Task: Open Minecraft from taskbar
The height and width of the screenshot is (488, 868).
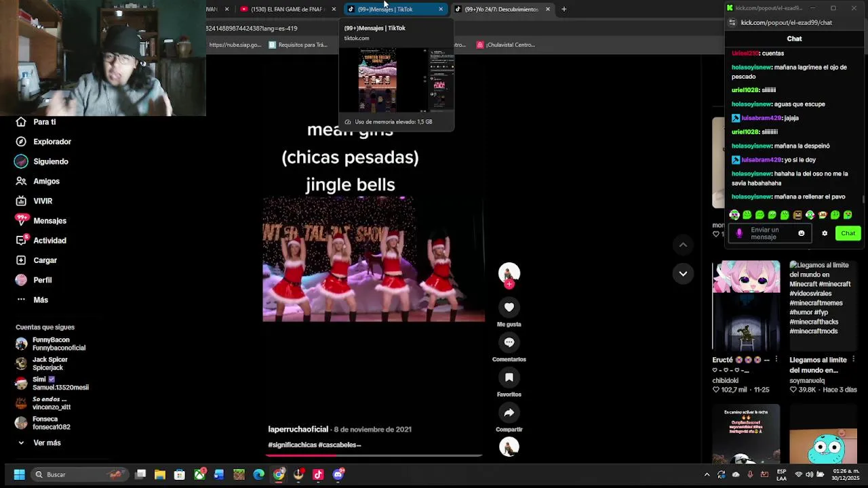Action: [x=239, y=474]
